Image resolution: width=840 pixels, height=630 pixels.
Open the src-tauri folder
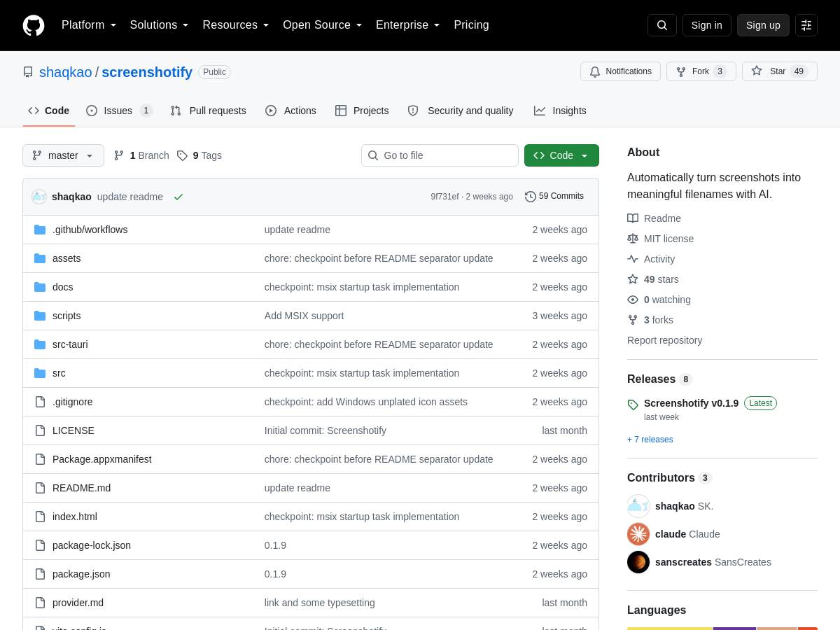coord(70,344)
